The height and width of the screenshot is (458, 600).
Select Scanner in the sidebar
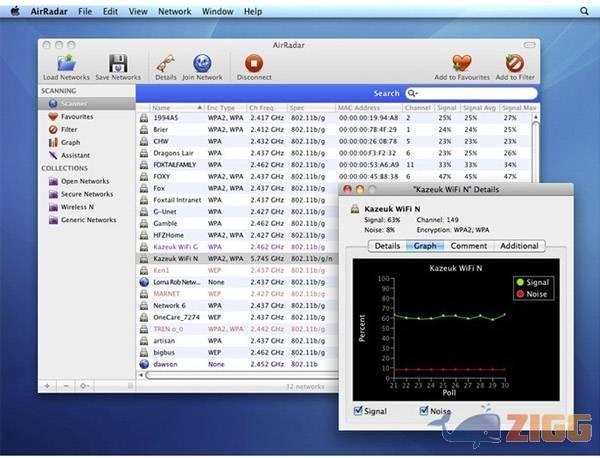[x=87, y=103]
